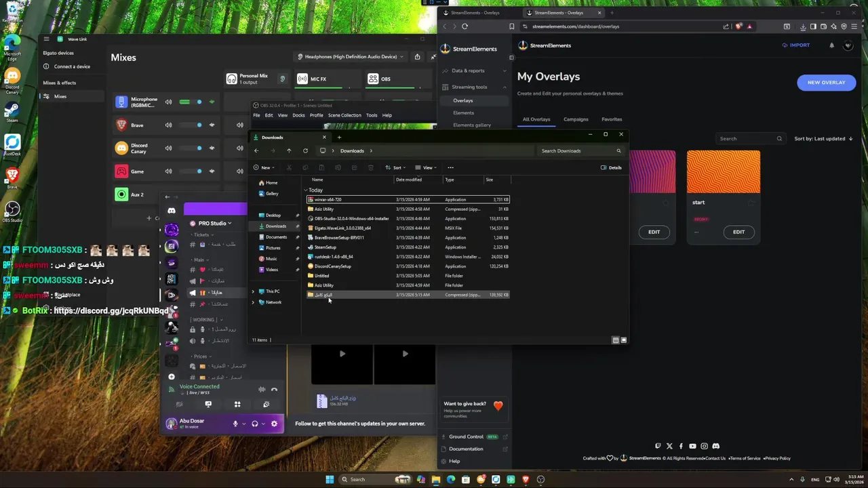Viewport: 868px width, 488px height.
Task: Select the Untitled folder in Downloads
Action: (408, 275)
